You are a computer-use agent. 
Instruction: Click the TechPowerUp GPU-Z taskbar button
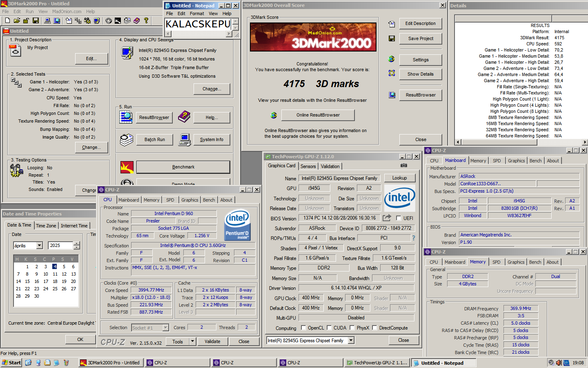click(x=377, y=363)
